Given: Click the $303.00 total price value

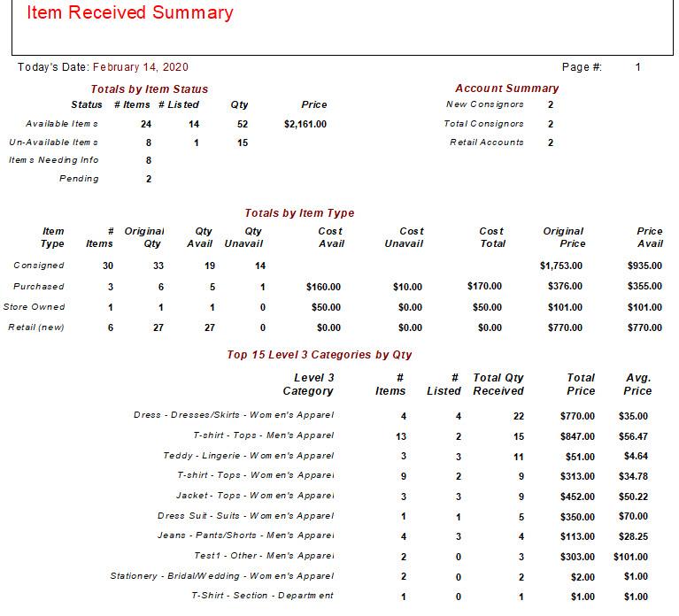Looking at the screenshot, I should click(x=577, y=557).
